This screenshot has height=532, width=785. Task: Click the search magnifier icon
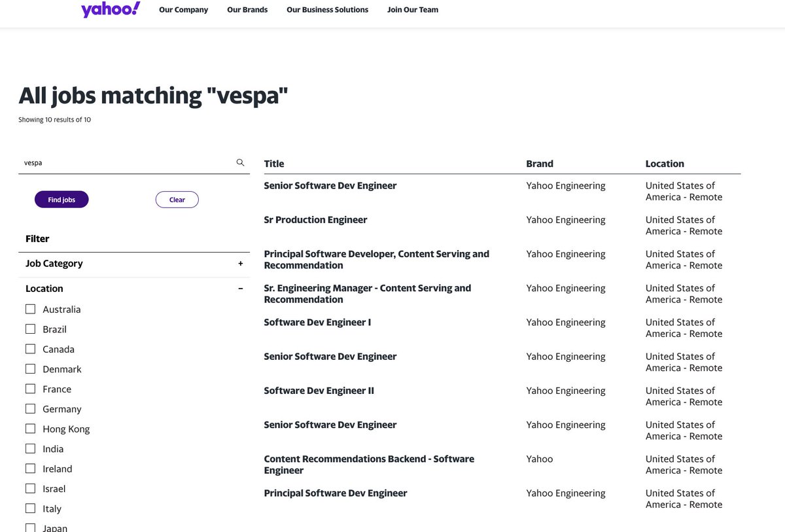coord(240,162)
